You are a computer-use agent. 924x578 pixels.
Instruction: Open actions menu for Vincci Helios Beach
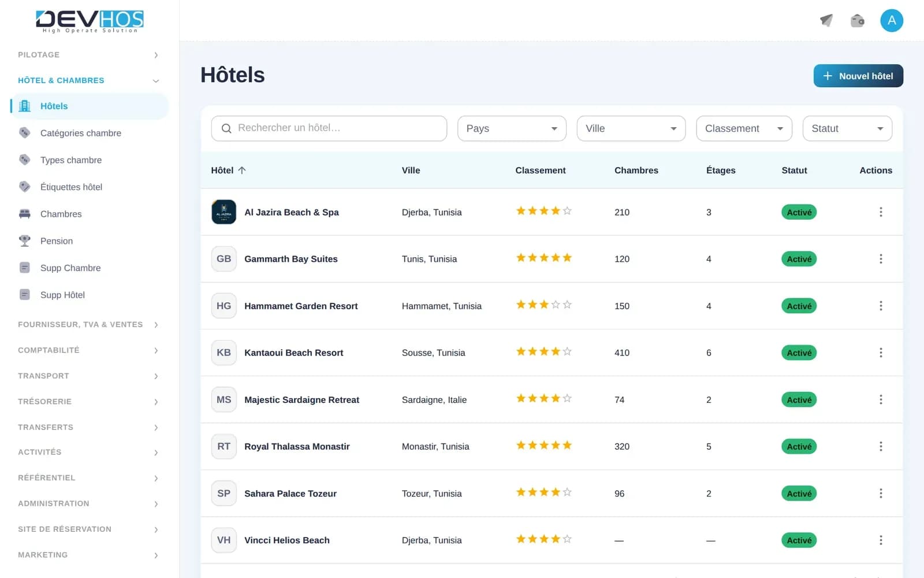(x=881, y=540)
